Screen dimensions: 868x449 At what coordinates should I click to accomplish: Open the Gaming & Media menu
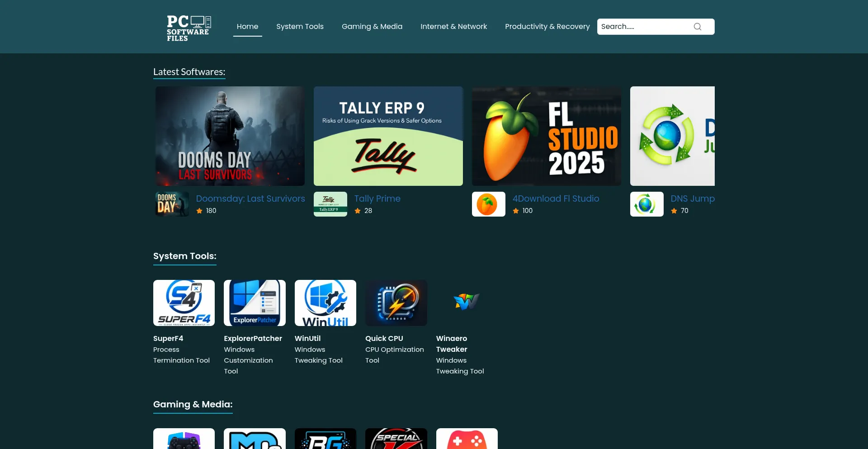[372, 27]
